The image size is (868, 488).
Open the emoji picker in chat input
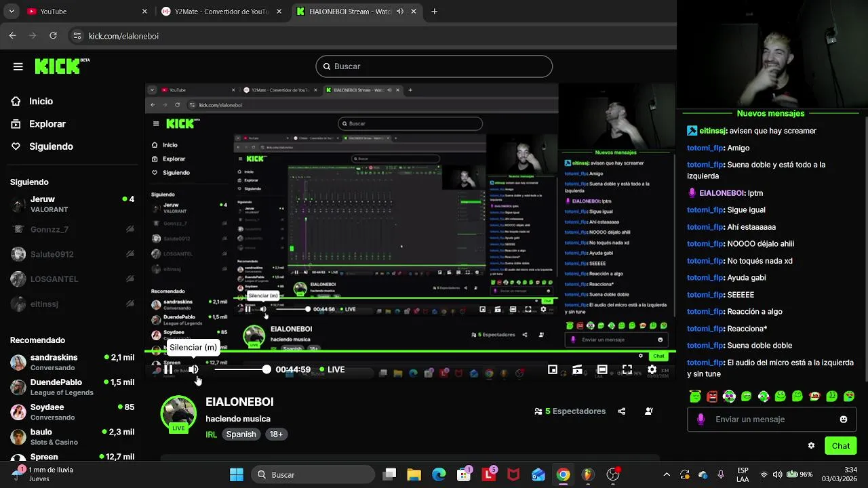tap(844, 420)
